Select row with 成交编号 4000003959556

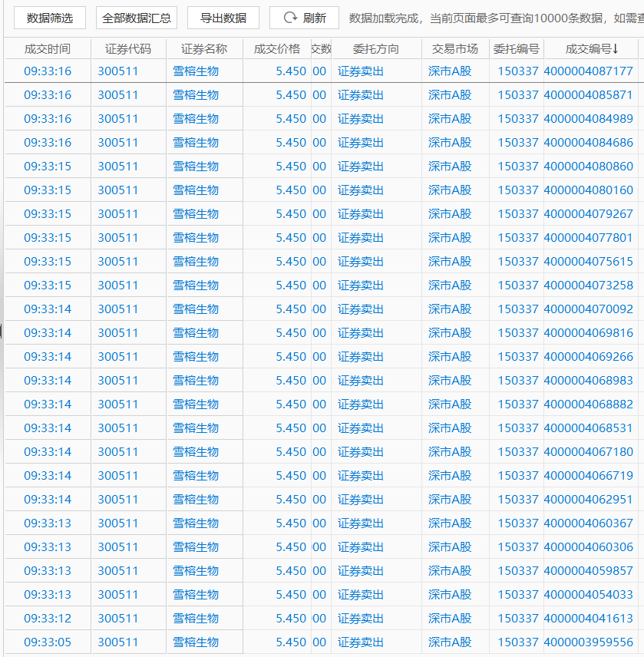[322, 642]
